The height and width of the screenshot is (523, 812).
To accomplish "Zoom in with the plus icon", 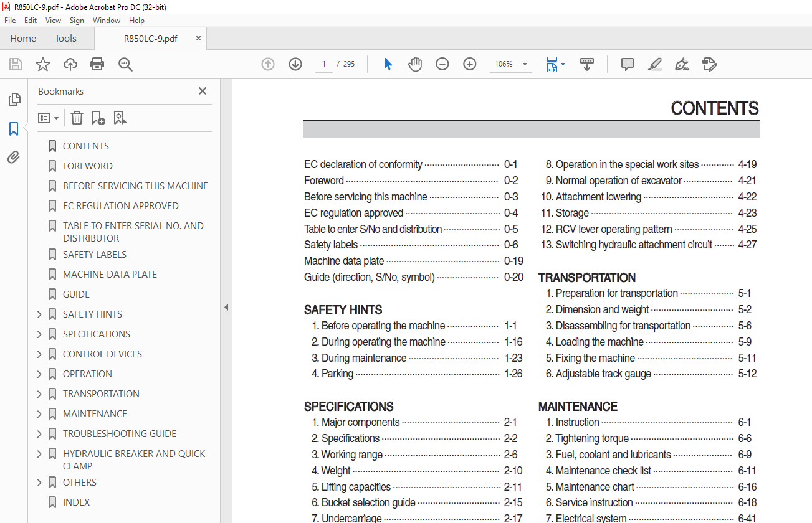I will pos(470,64).
